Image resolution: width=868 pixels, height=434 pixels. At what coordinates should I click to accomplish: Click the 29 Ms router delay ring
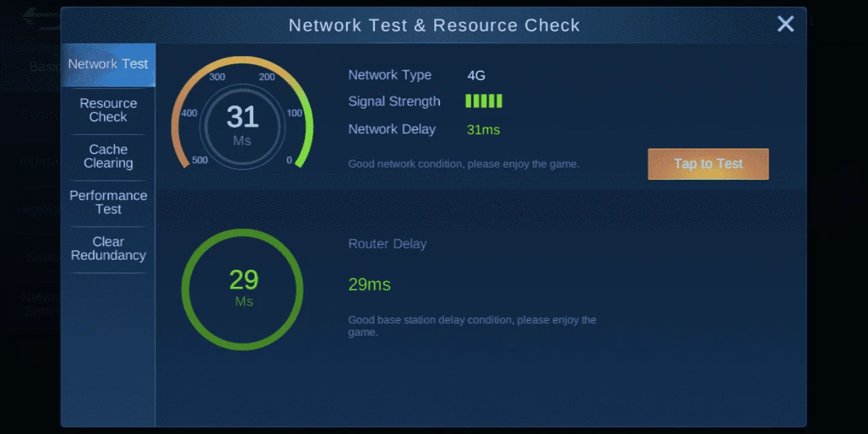[242, 289]
